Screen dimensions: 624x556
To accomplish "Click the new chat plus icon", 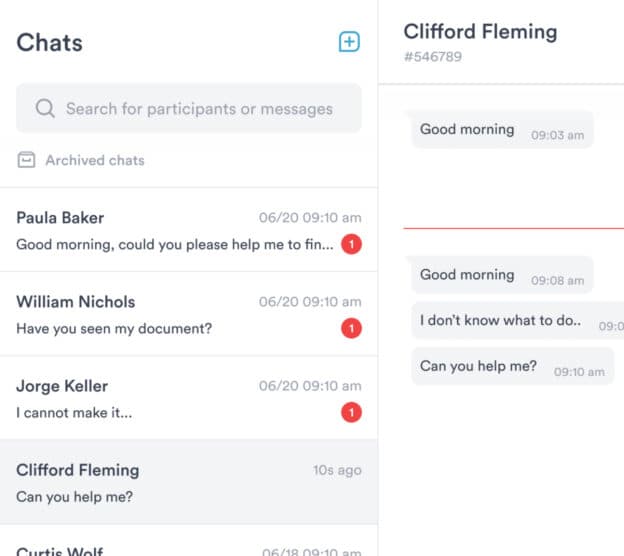I will coord(349,42).
